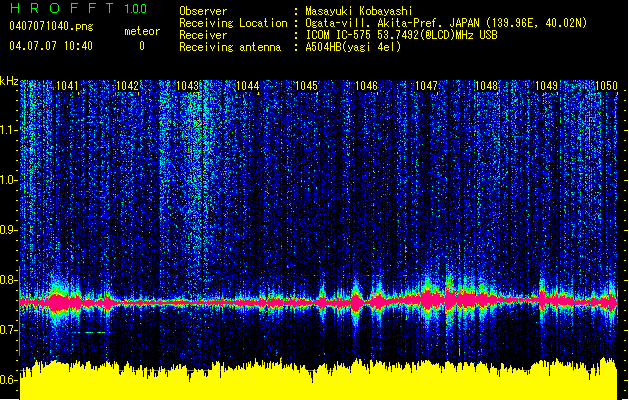Image resolution: width=629 pixels, height=400 pixels.
Task: Click the meteor label
Action: click(142, 31)
